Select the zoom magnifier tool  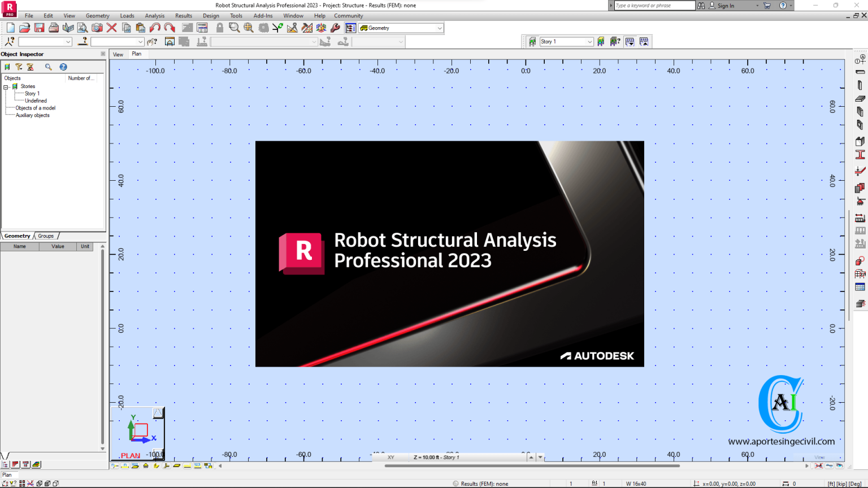[x=233, y=28]
